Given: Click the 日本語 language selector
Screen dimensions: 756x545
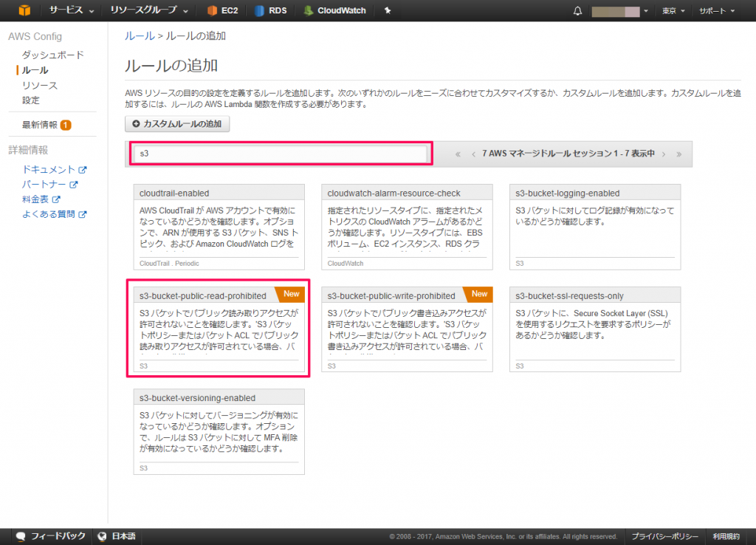Looking at the screenshot, I should point(117,536).
